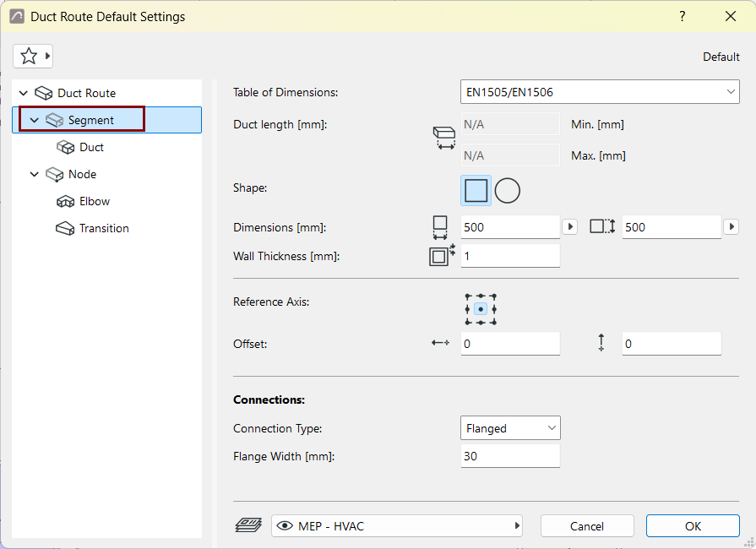Collapse the Node branch chevron
756x549 pixels.
pos(35,174)
